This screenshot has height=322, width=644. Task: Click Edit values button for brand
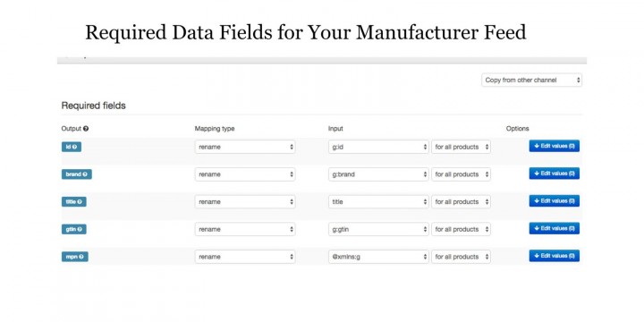pos(554,174)
